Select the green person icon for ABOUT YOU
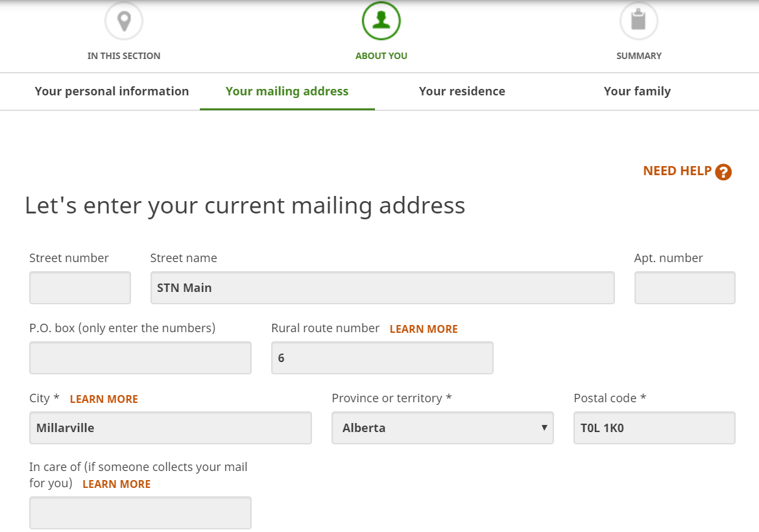The height and width of the screenshot is (532, 759). pos(381,21)
